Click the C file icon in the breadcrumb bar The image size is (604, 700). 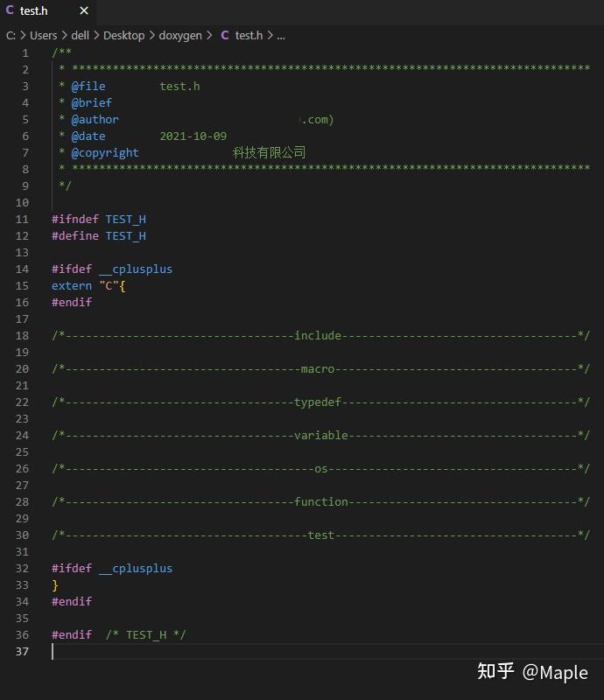tap(227, 35)
